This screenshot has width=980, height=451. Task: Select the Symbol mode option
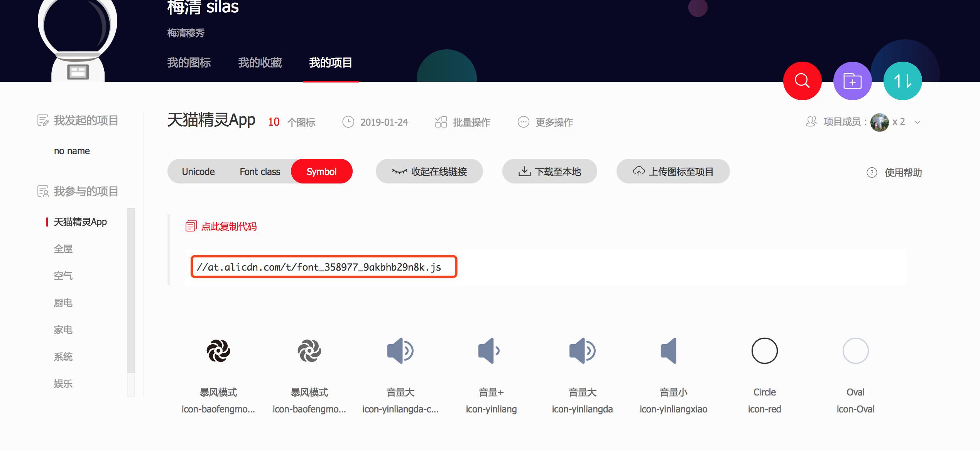(x=321, y=172)
